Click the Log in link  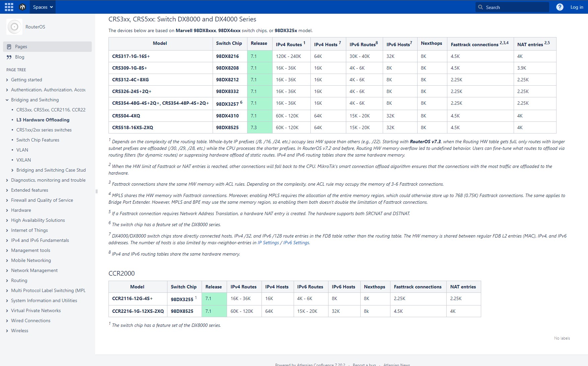[x=577, y=7]
